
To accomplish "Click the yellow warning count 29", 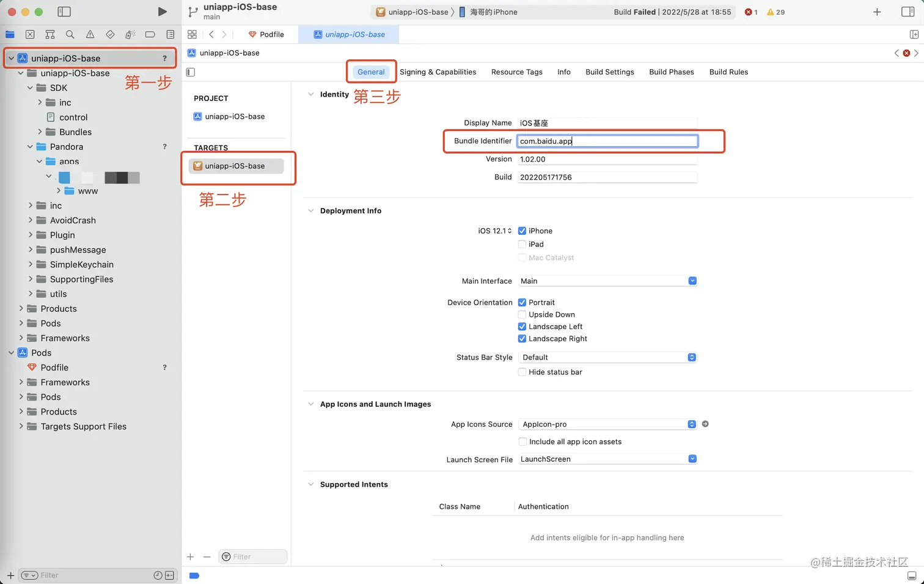I will (x=776, y=12).
